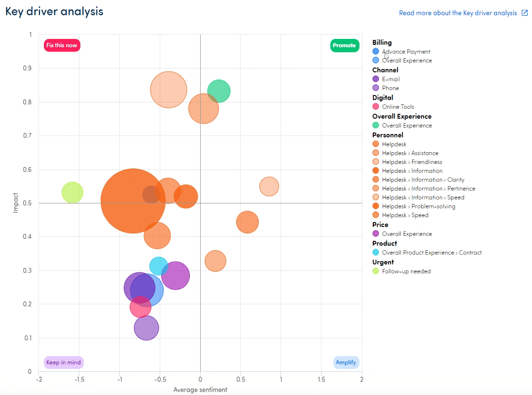The height and width of the screenshot is (395, 532).
Task: Toggle Online Tools legend entry
Action: point(398,107)
